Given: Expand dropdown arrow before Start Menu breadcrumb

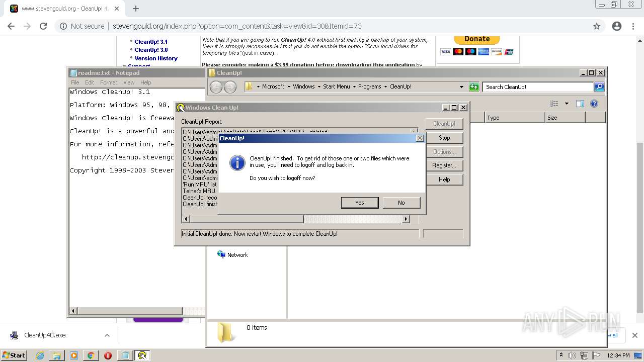Looking at the screenshot, I should click(319, 87).
